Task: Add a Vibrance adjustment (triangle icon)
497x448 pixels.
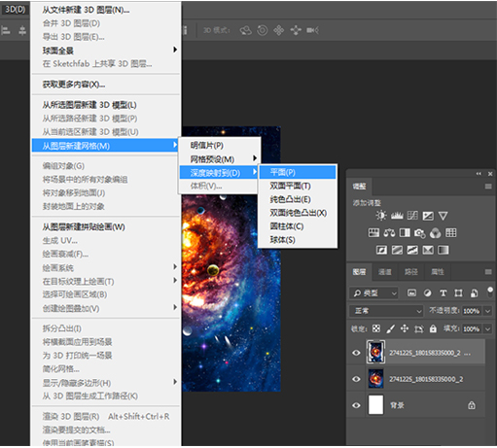Action: coord(443,216)
